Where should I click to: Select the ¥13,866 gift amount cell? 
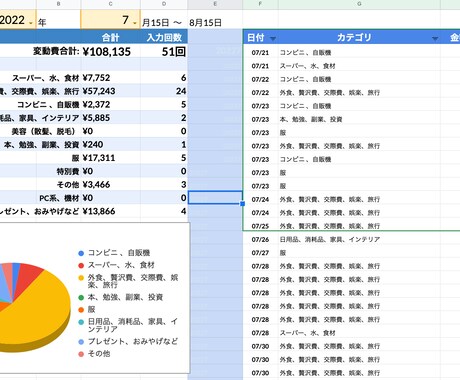[x=110, y=211]
